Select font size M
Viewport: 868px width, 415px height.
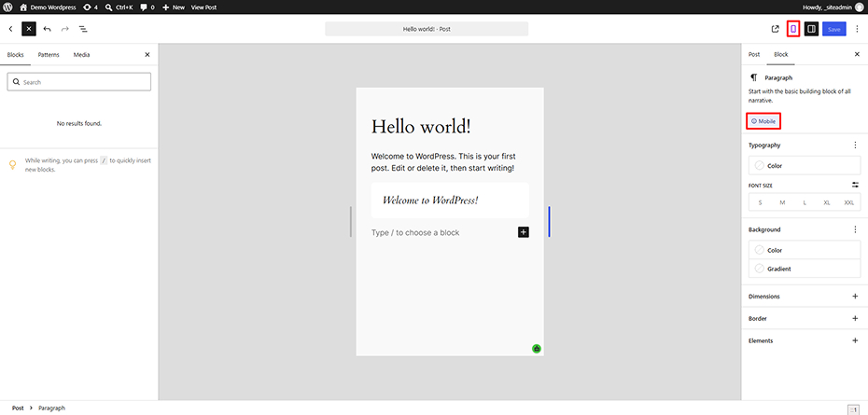(782, 202)
